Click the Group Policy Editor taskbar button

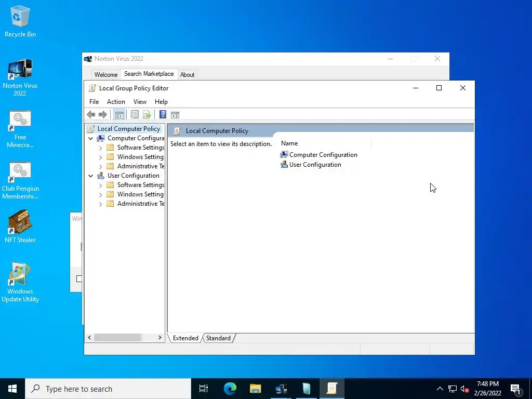(332, 389)
